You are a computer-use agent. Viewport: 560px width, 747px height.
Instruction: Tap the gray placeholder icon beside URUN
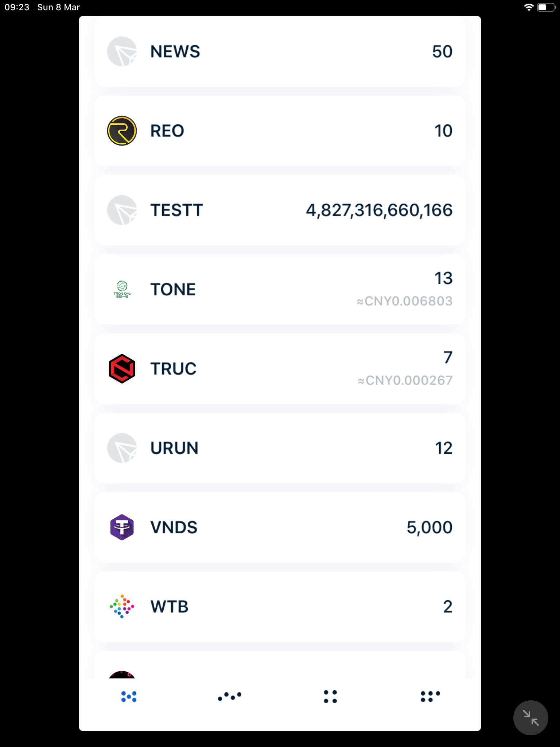[122, 448]
